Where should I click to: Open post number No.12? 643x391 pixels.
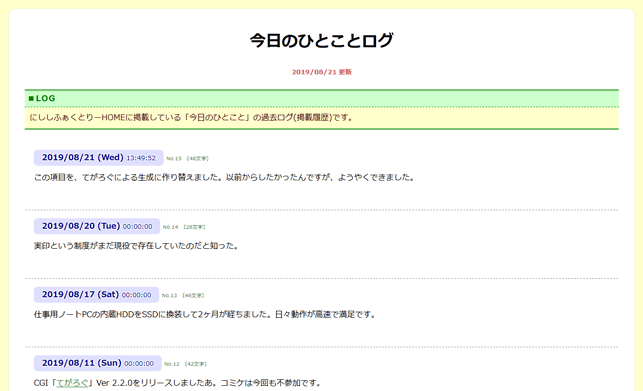[172, 364]
